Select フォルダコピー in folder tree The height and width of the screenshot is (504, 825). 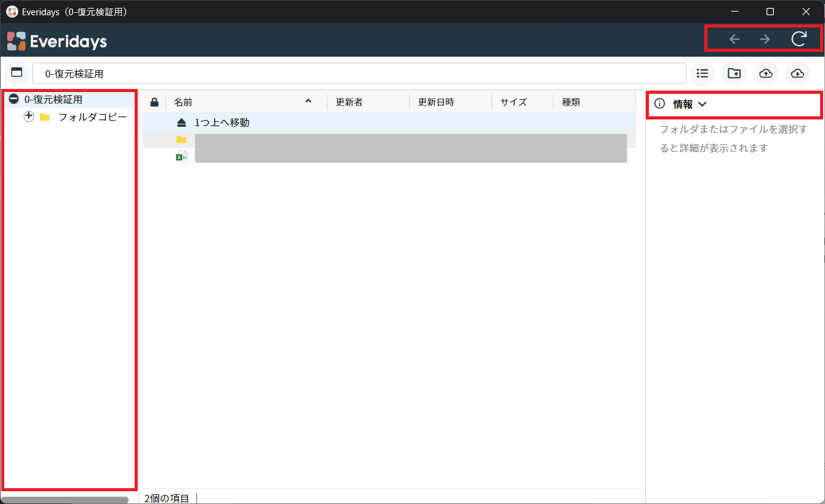[93, 117]
